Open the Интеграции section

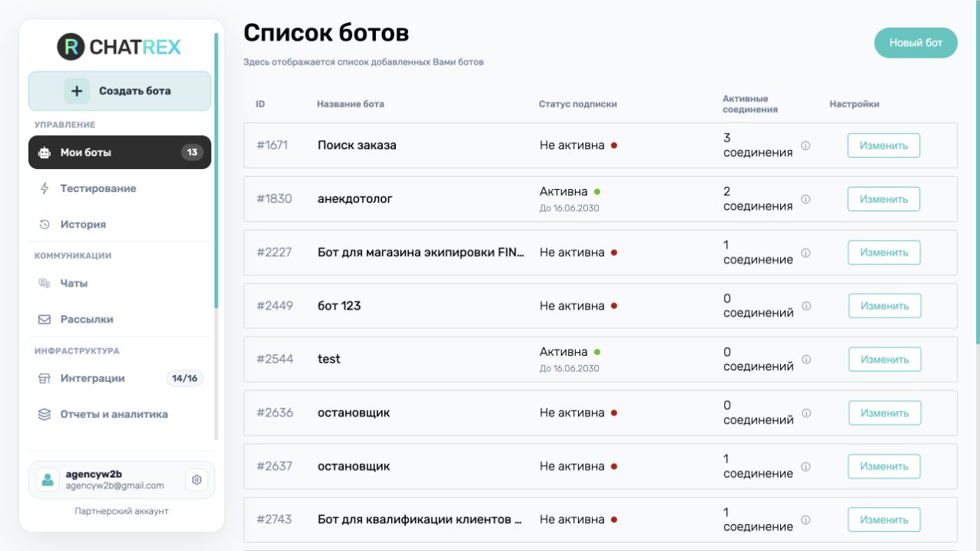pyautogui.click(x=120, y=378)
